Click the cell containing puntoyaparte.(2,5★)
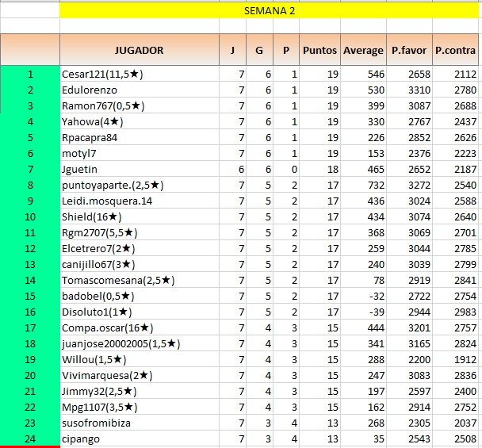 point(139,186)
